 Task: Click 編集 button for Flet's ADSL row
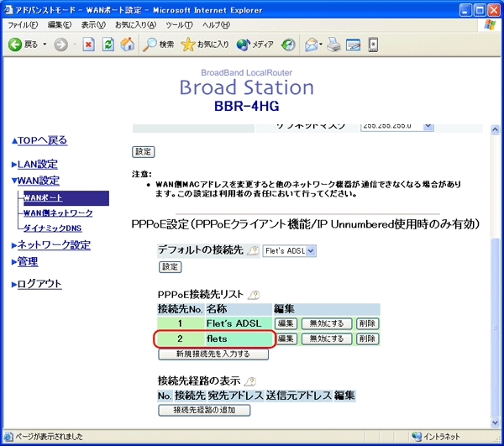point(286,323)
